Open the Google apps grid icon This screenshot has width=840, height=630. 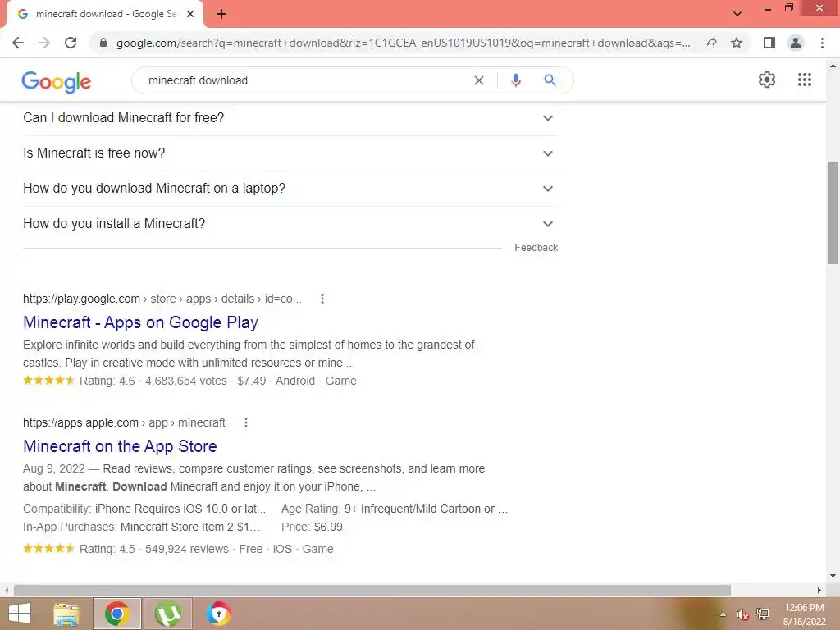click(x=805, y=80)
